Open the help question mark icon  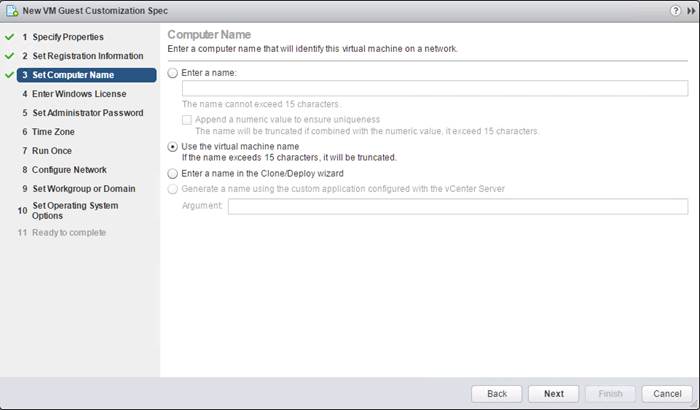pos(675,11)
